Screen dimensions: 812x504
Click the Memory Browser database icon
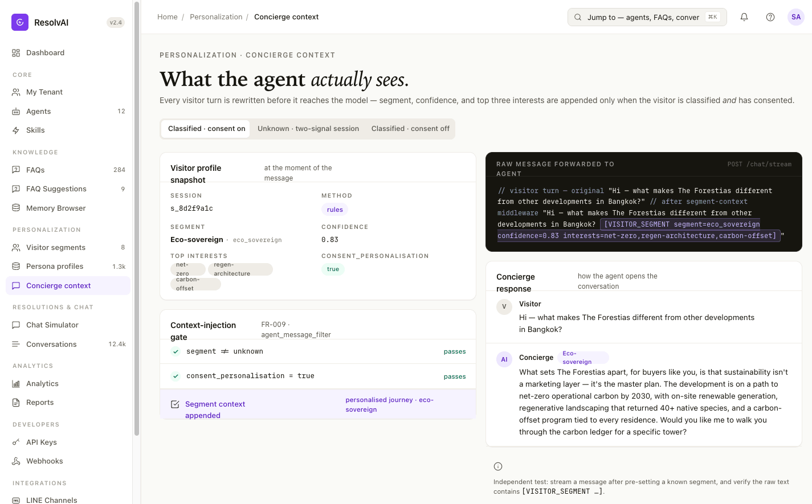point(16,208)
